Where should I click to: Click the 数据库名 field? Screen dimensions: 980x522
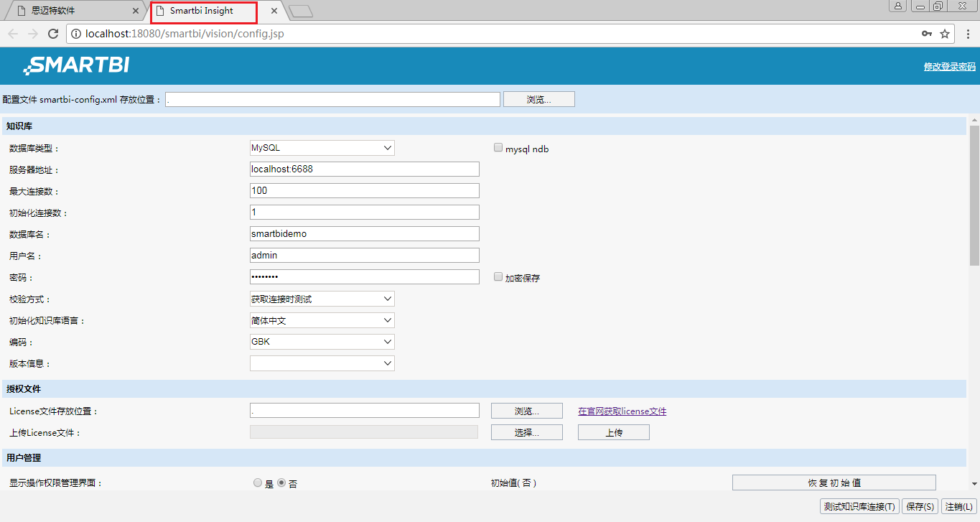coord(365,234)
